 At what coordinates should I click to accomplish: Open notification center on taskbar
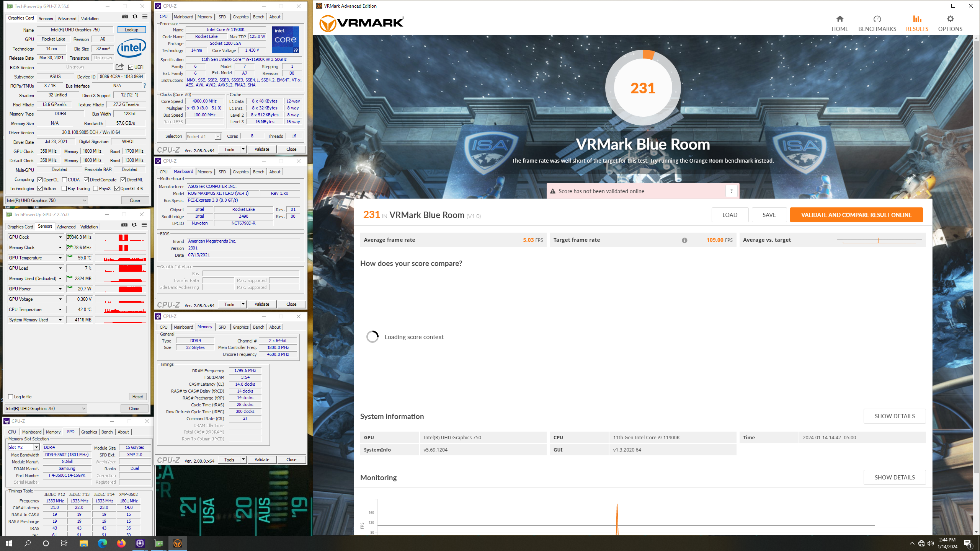coord(968,543)
